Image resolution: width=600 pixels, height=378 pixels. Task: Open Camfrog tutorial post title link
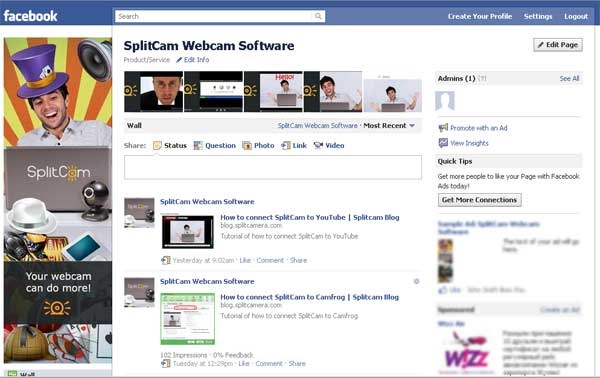pos(309,297)
